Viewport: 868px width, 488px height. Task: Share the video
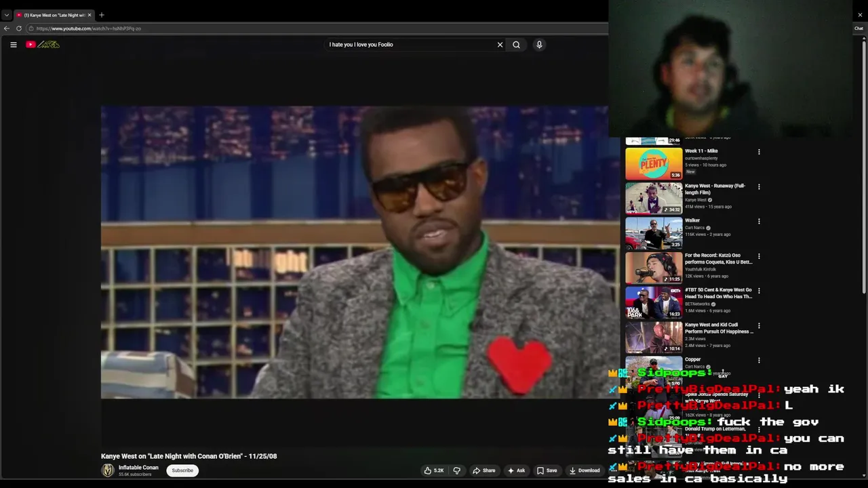(x=484, y=470)
